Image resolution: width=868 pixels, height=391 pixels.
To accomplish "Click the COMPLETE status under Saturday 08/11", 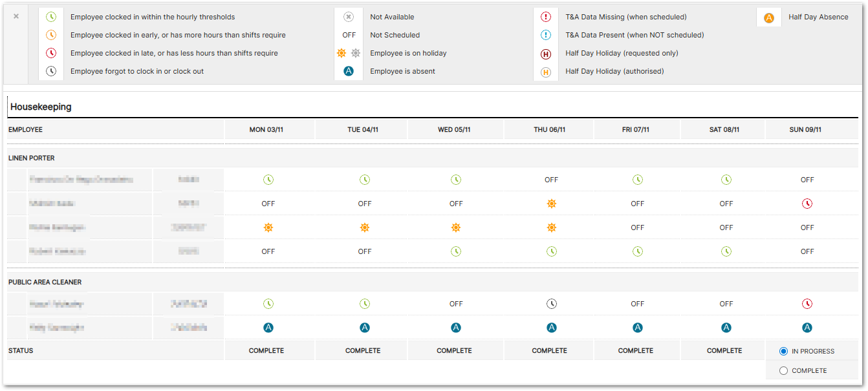I will coord(724,351).
